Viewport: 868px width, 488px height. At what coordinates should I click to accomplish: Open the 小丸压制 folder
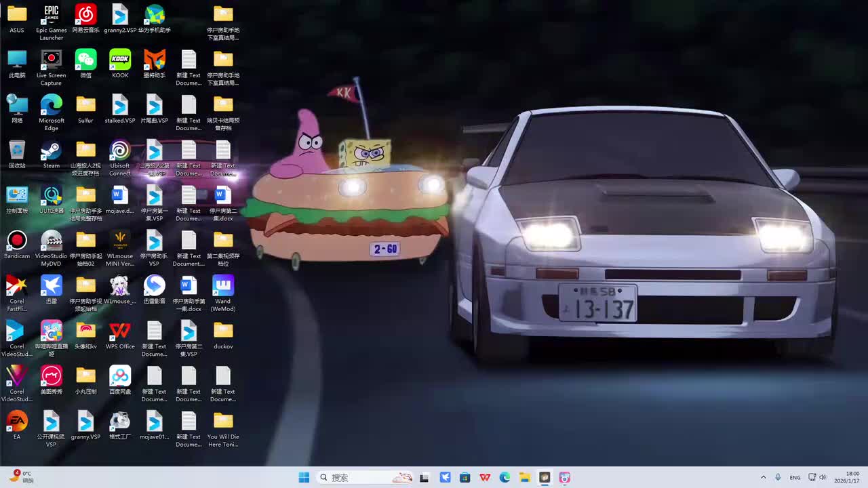pyautogui.click(x=85, y=381)
